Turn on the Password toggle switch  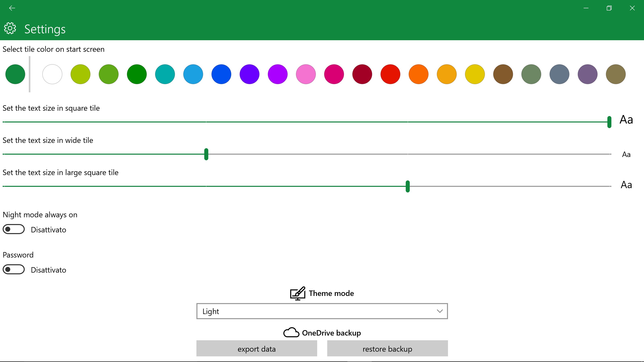14,269
